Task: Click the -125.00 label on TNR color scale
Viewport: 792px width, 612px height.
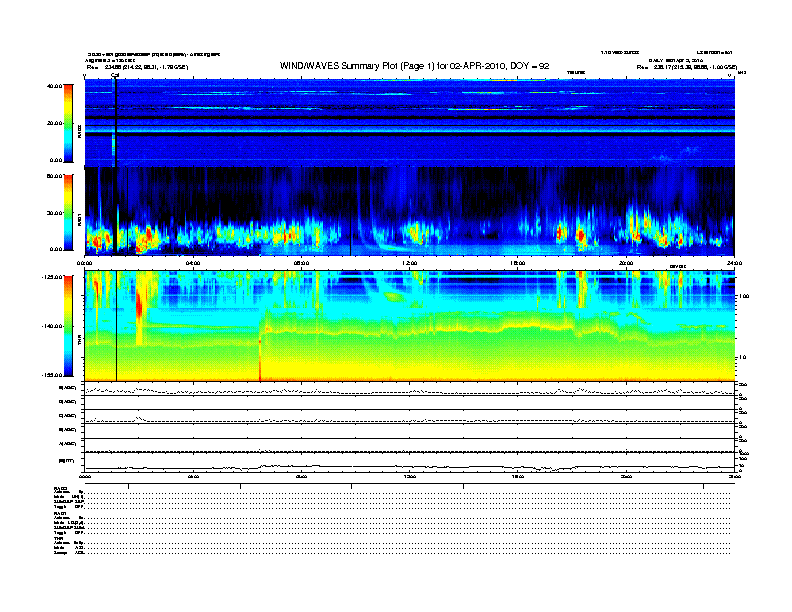Action: pyautogui.click(x=52, y=277)
